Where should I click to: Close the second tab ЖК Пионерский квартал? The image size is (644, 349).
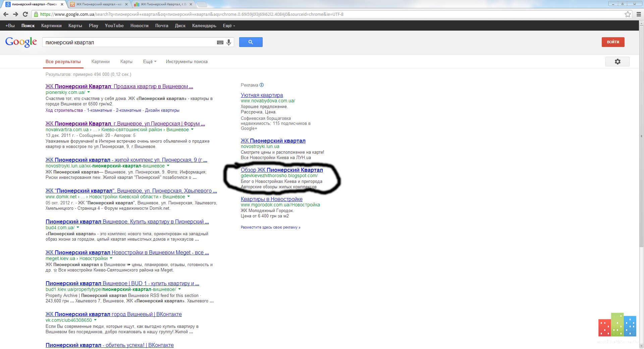pos(126,4)
